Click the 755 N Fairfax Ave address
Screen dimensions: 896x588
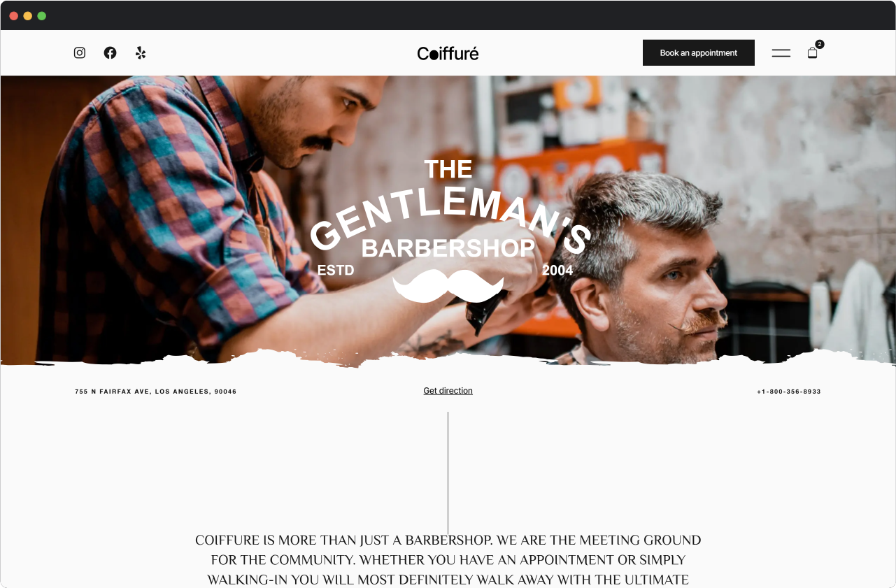(155, 392)
